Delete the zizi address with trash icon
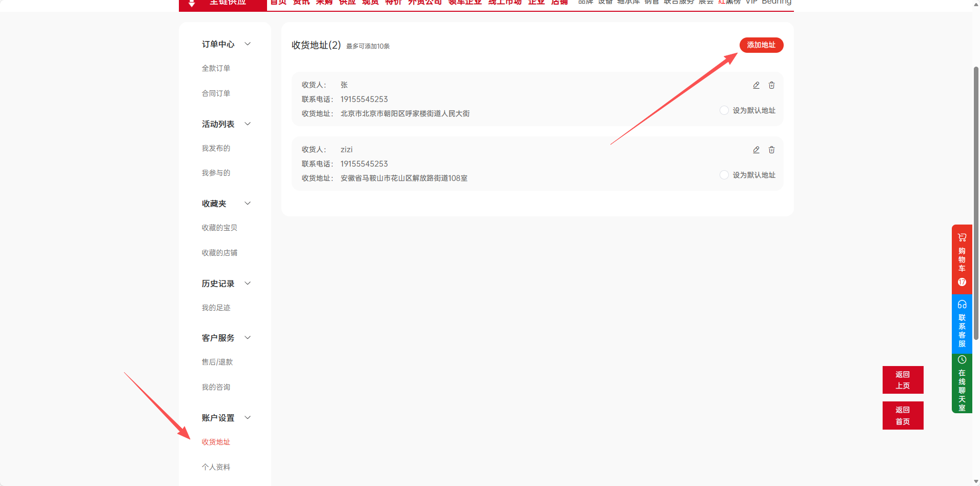This screenshot has height=486, width=980. [x=771, y=150]
